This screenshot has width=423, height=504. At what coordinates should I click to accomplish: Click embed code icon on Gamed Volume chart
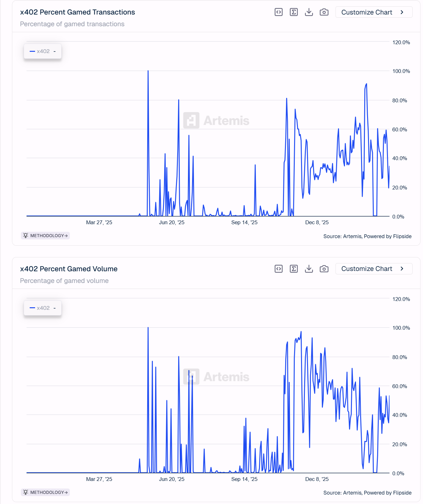(x=278, y=269)
